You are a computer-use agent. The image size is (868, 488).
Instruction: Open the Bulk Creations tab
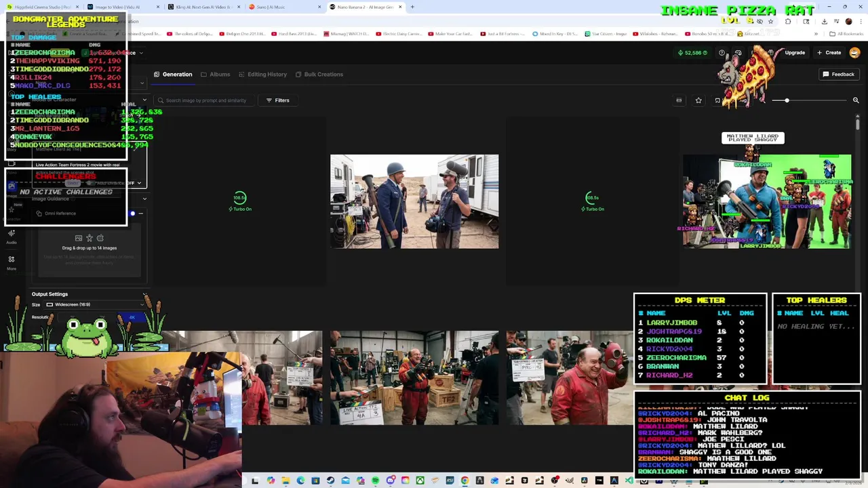(x=319, y=75)
